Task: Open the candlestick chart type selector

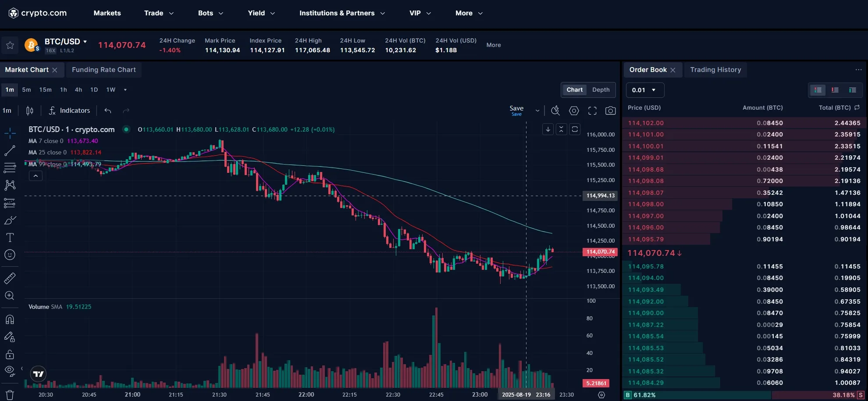Action: (x=30, y=111)
